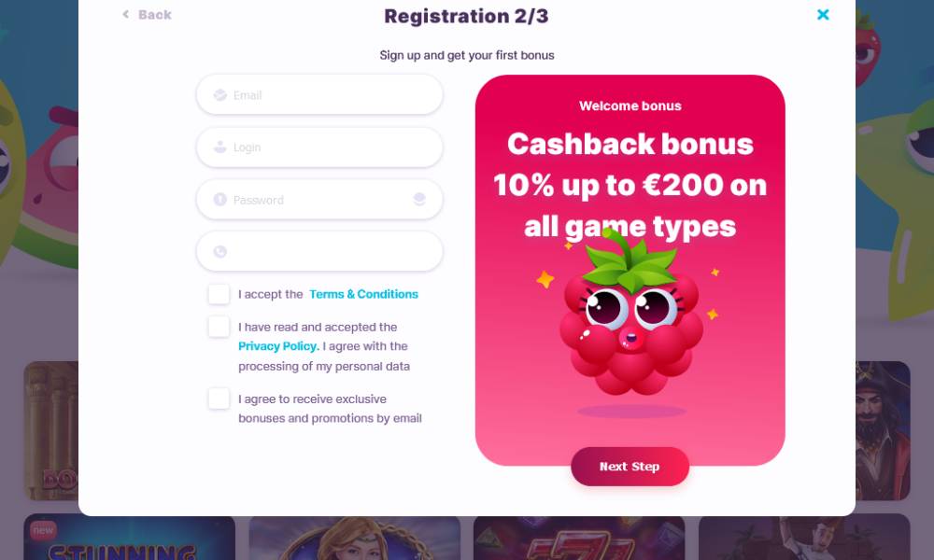Check the Terms & Conditions acceptance box
The image size is (934, 560).
coord(219,294)
